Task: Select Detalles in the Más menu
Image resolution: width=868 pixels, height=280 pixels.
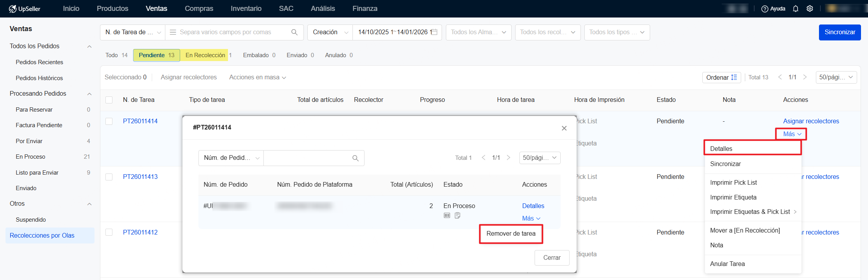Action: [753, 149]
